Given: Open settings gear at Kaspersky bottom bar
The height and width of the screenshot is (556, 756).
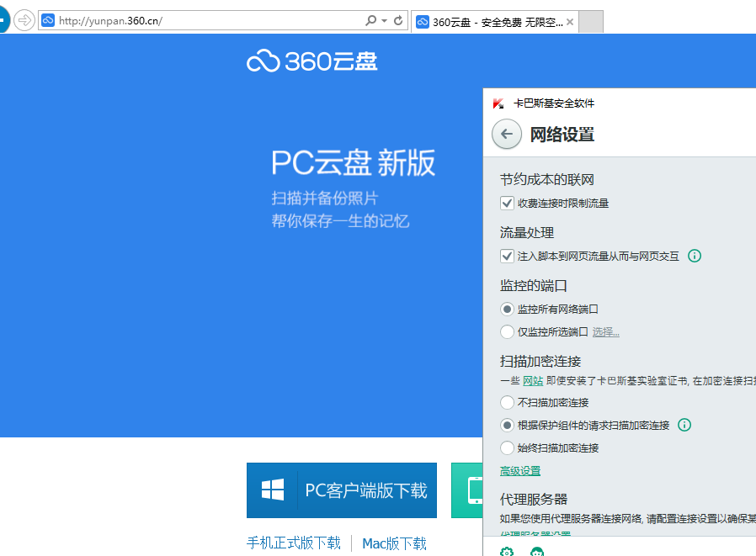Looking at the screenshot, I should pyautogui.click(x=507, y=551).
